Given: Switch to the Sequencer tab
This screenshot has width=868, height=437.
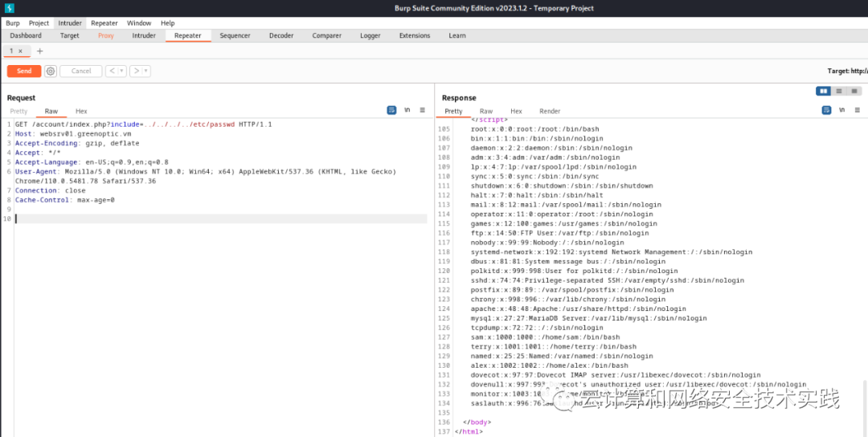Looking at the screenshot, I should pos(235,35).
